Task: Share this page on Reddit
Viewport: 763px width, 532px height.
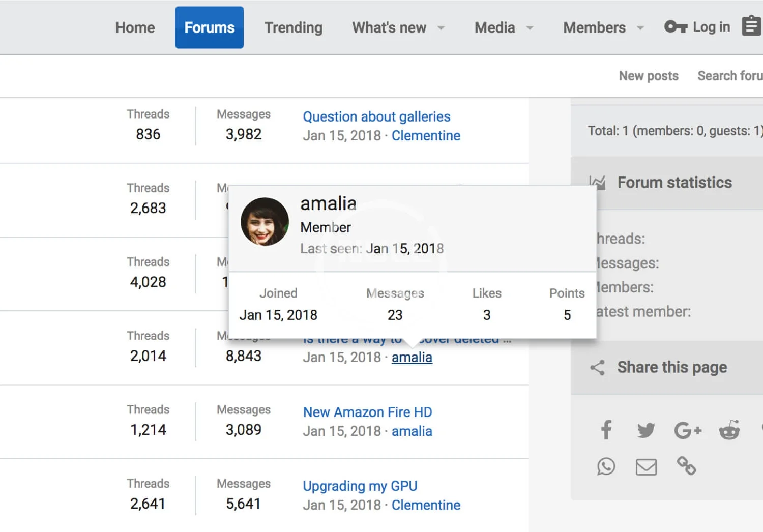Action: point(729,430)
